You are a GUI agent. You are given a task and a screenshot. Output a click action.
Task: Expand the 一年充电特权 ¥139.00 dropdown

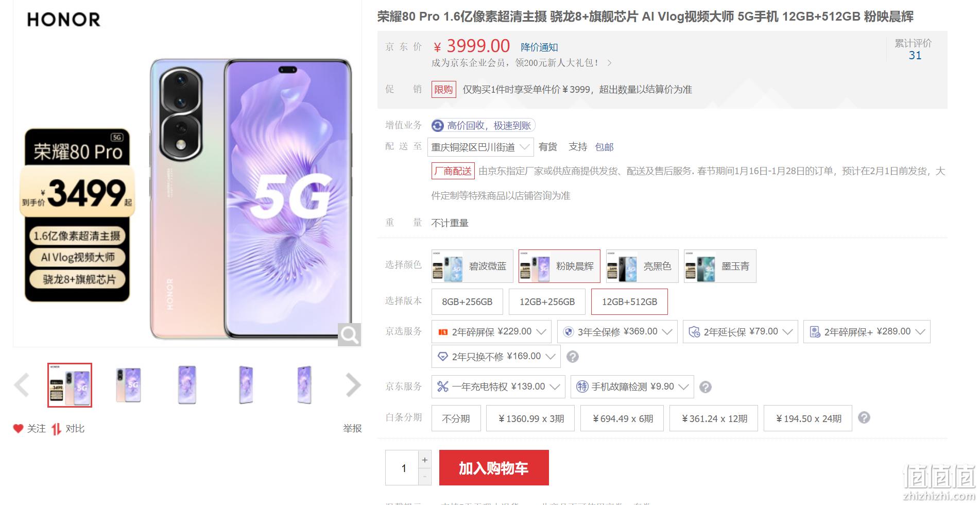pos(498,386)
